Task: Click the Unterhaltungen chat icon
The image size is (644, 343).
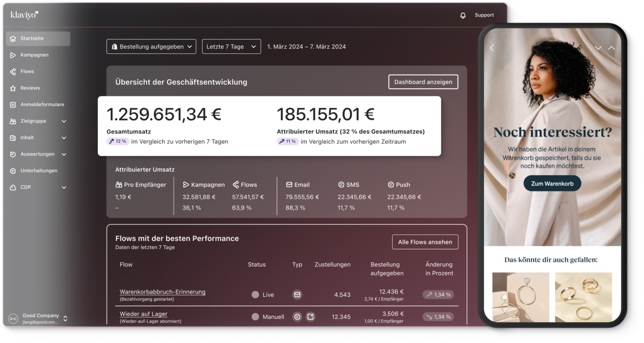Action: (x=13, y=171)
